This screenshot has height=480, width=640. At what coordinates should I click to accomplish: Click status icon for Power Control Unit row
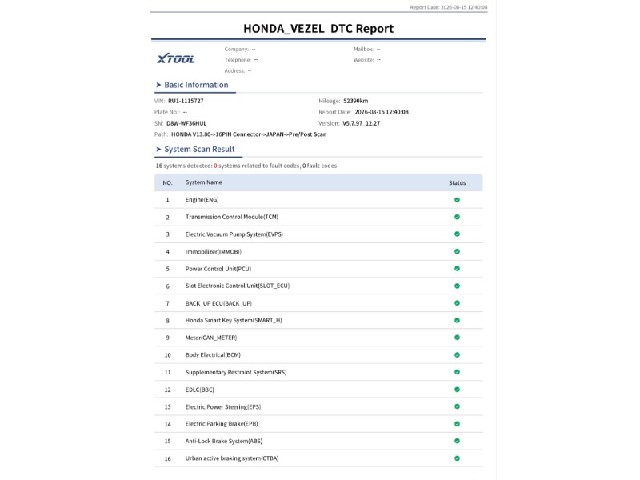click(x=457, y=269)
